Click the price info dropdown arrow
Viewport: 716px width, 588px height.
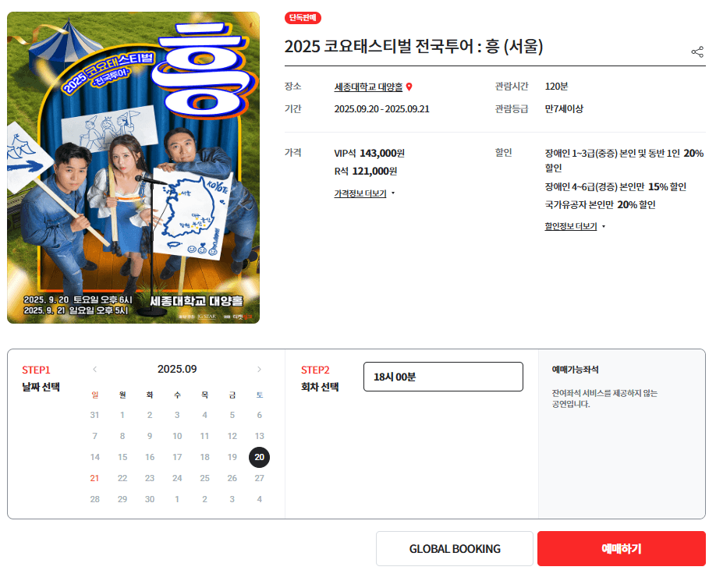[393, 193]
